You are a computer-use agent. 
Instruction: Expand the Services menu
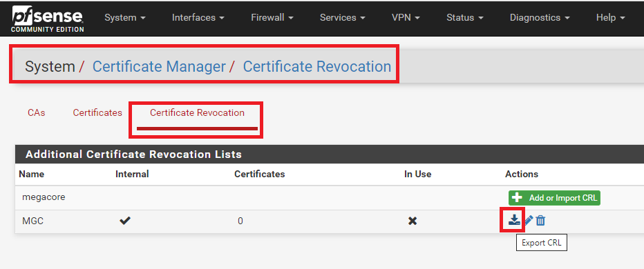tap(343, 18)
